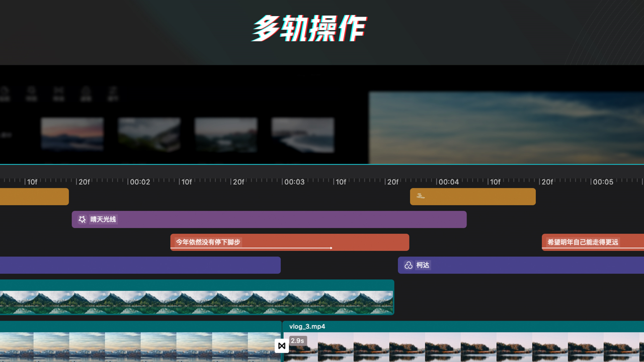644x362 pixels.
Task: Click the effect icon on the 晴天光线 clip
Action: coord(82,219)
